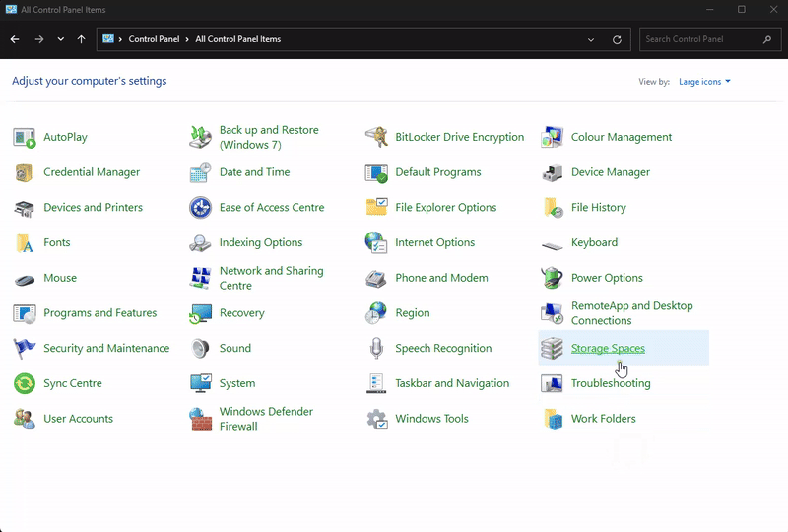Viewport: 788px width, 532px height.
Task: Click the Colour Management icon
Action: pyautogui.click(x=553, y=137)
